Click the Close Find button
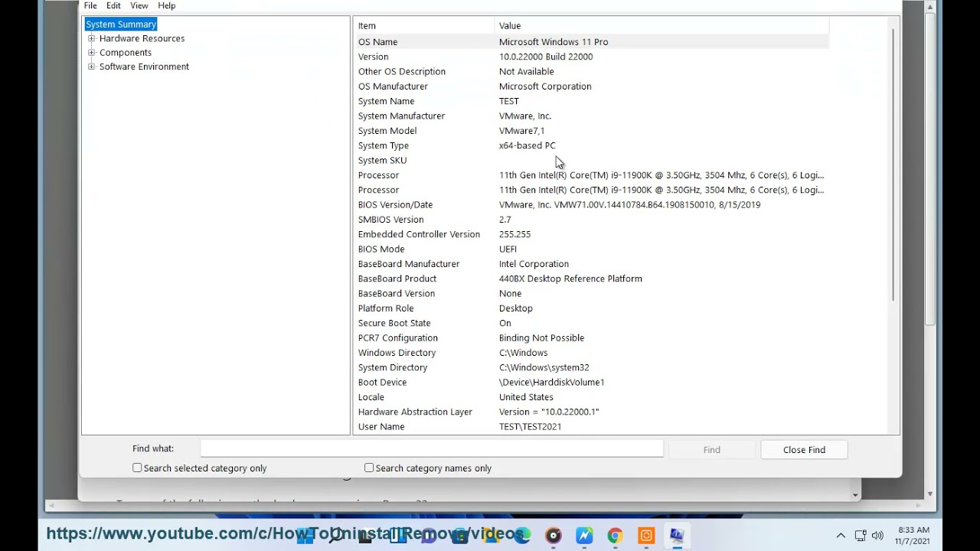This screenshot has width=980, height=551. (x=804, y=450)
